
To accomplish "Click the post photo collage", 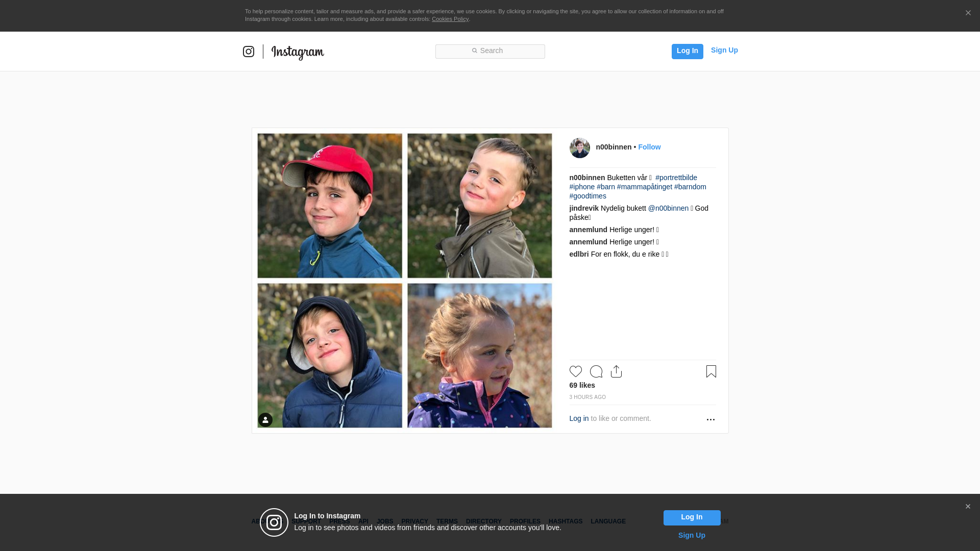I will tap(405, 281).
